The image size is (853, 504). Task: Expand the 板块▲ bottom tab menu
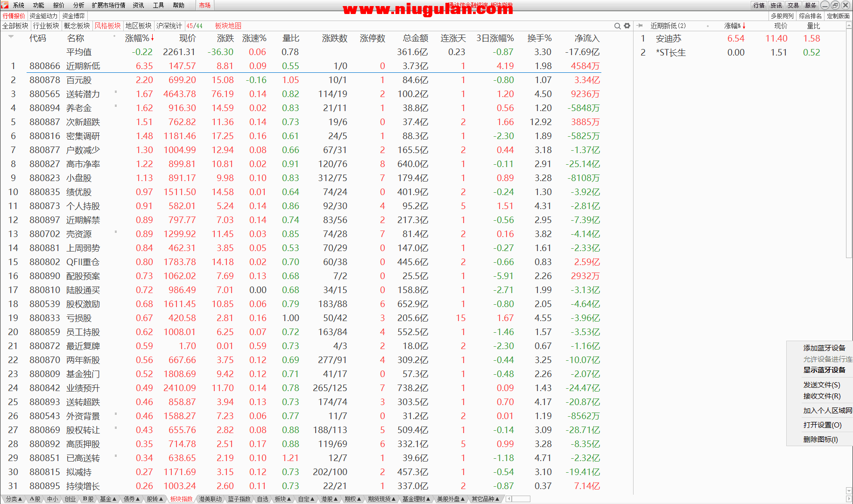coord(283,499)
